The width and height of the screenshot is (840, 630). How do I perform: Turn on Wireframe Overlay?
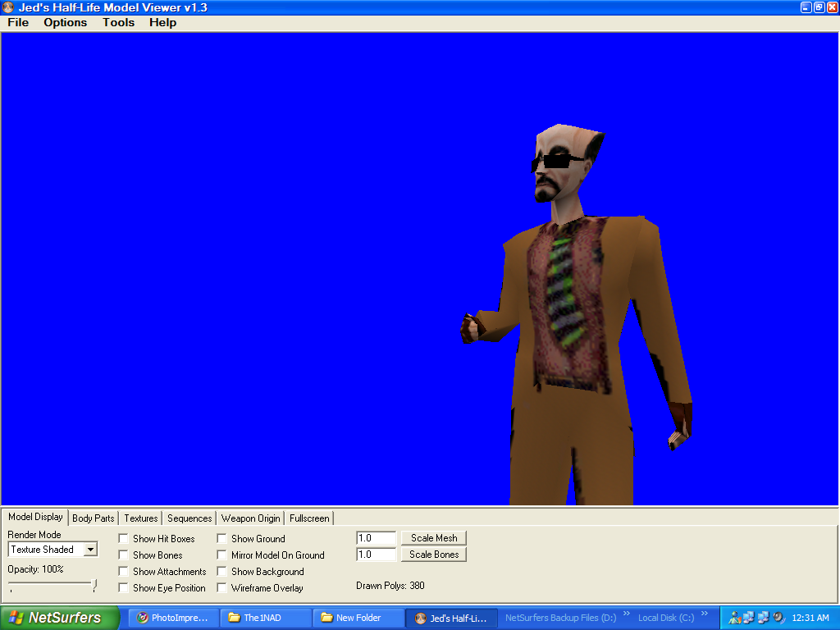(221, 587)
